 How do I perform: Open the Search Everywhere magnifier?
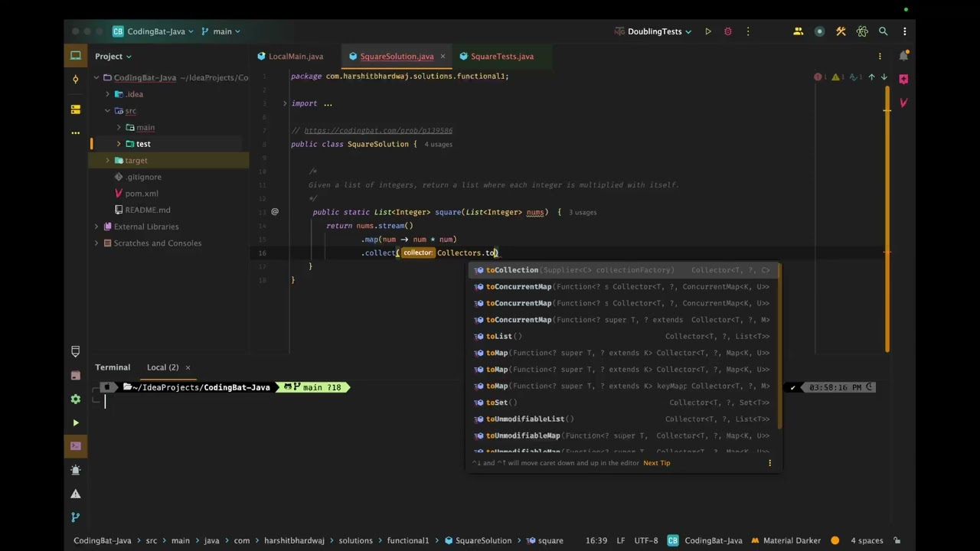point(883,31)
